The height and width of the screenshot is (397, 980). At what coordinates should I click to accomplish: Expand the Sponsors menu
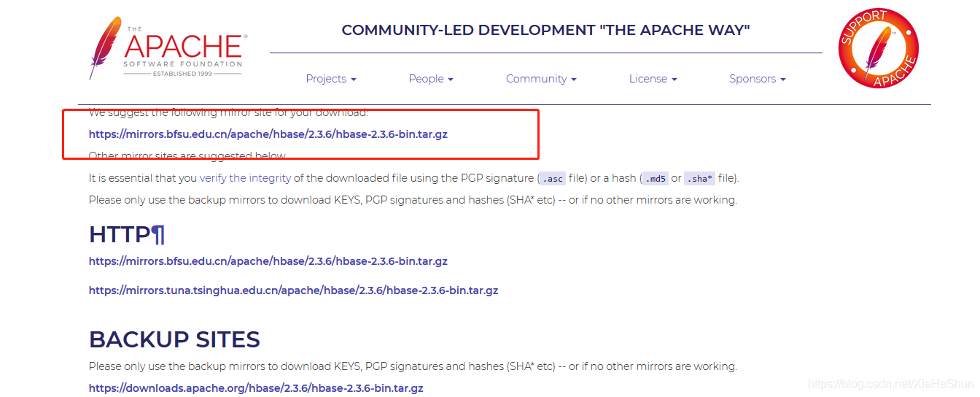click(x=758, y=79)
